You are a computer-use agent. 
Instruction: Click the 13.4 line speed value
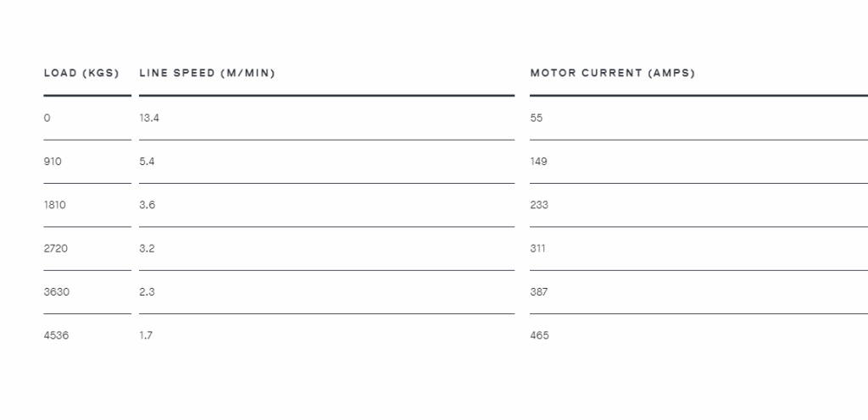(x=149, y=118)
